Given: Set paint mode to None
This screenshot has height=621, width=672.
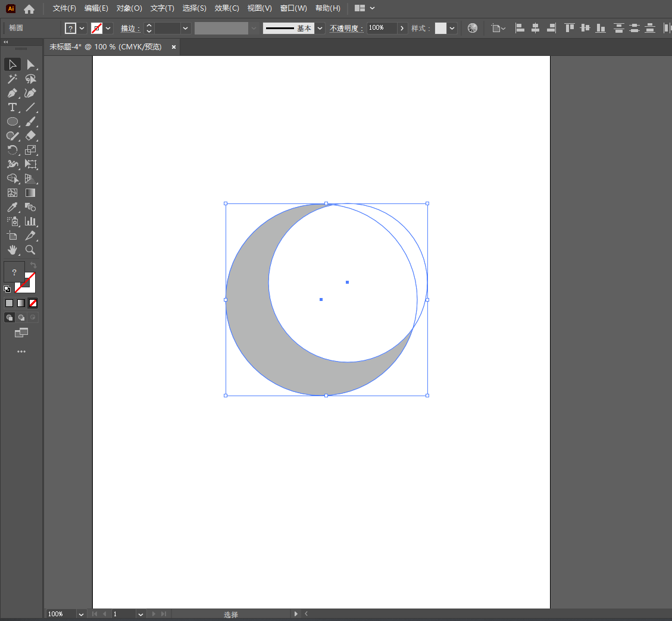Looking at the screenshot, I should [33, 303].
